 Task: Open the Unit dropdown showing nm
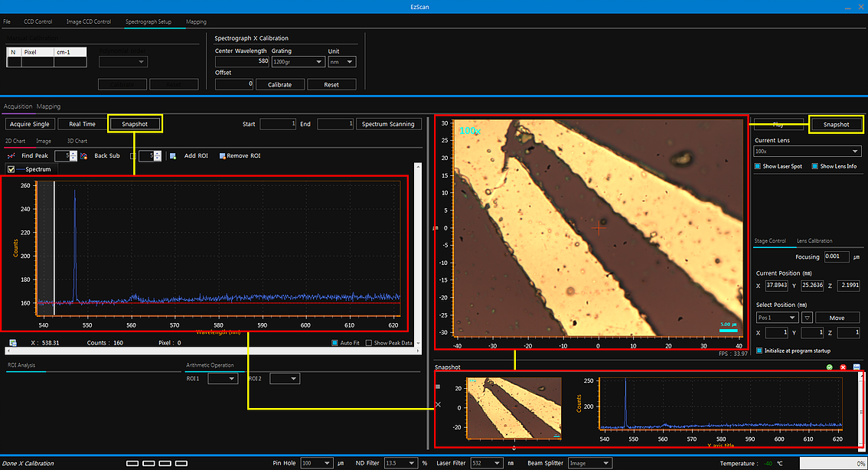(x=342, y=62)
